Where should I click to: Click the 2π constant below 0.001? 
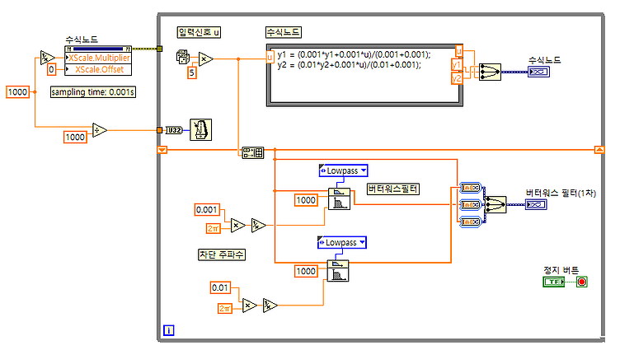[x=214, y=229]
